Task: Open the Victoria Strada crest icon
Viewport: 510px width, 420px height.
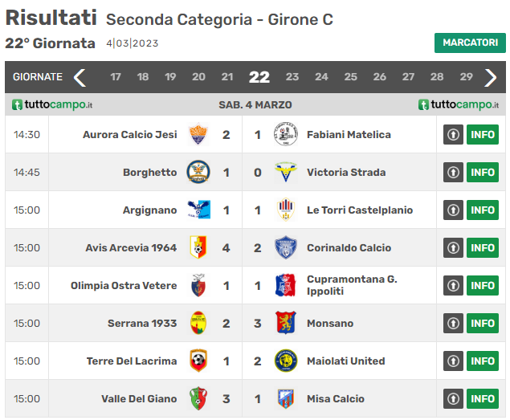Action: coord(286,172)
